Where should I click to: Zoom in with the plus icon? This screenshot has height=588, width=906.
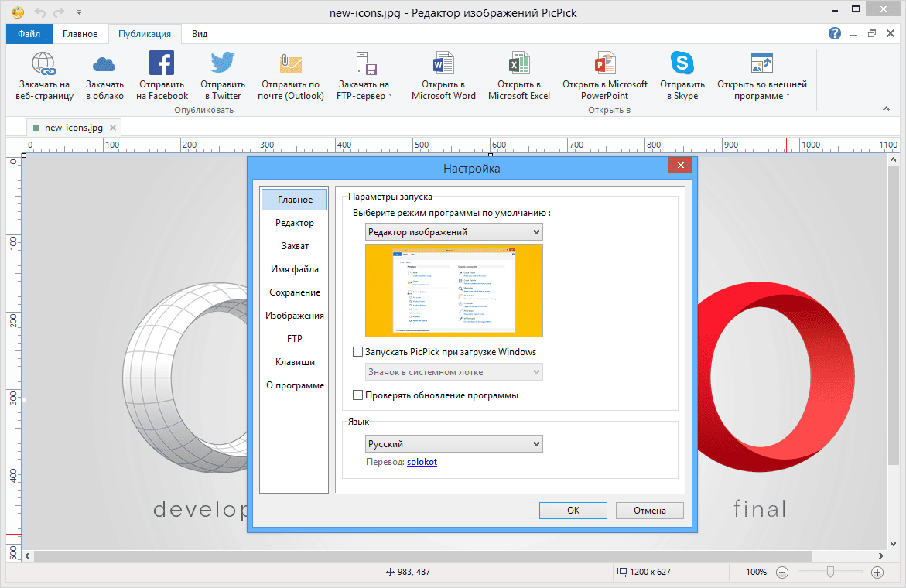click(877, 573)
